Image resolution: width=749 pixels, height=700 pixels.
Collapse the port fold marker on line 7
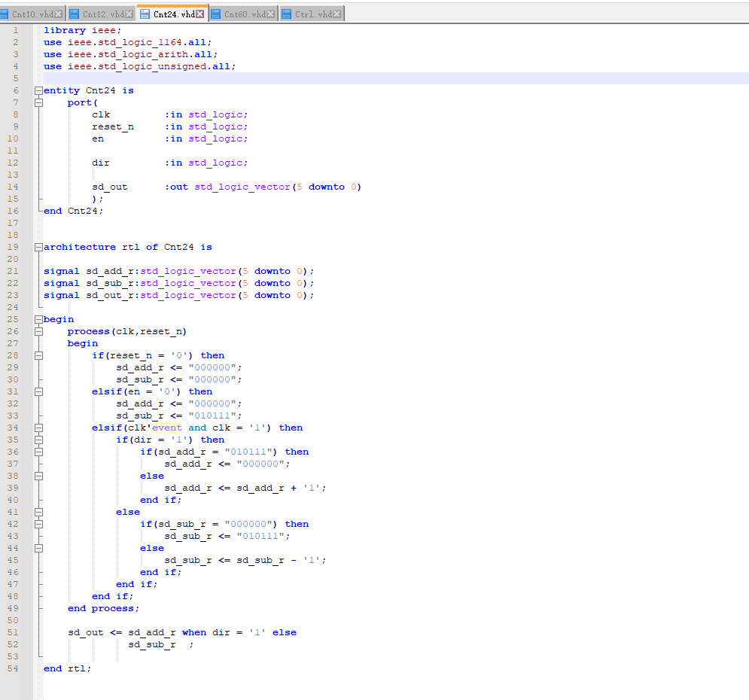click(x=38, y=102)
